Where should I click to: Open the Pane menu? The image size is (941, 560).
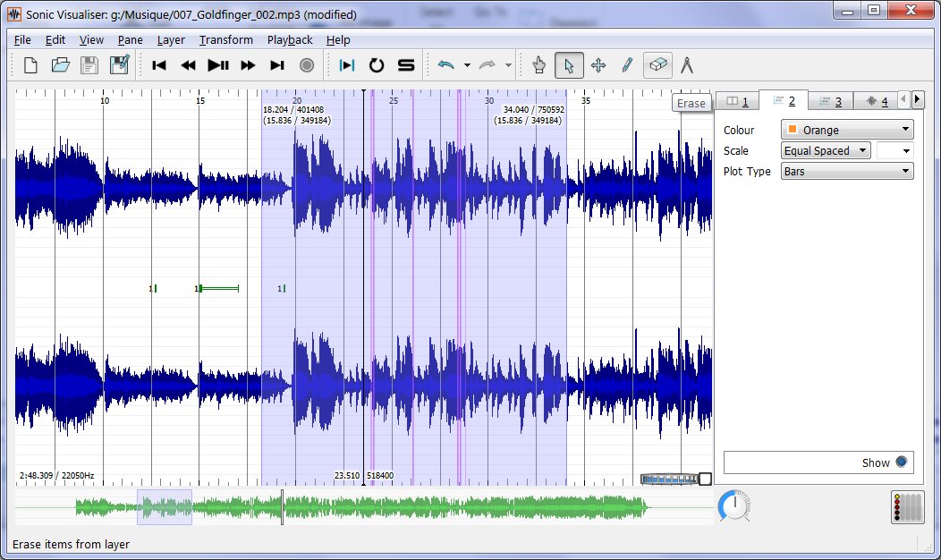(131, 39)
